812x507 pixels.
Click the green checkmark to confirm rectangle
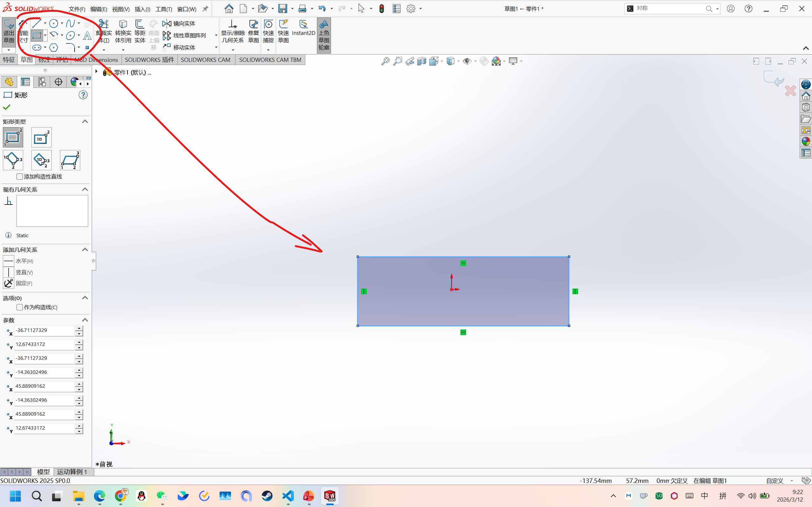coord(7,107)
